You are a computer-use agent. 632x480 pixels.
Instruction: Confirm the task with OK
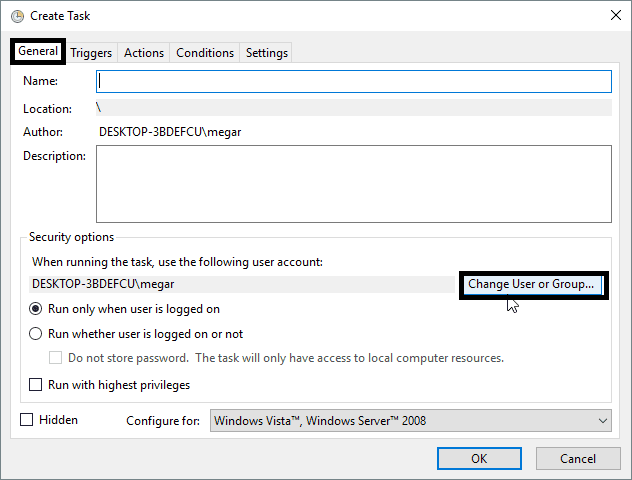[479, 458]
